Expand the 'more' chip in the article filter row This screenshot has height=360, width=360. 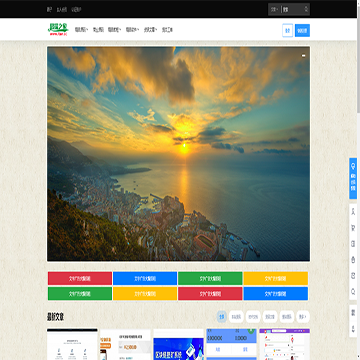pos(303,317)
